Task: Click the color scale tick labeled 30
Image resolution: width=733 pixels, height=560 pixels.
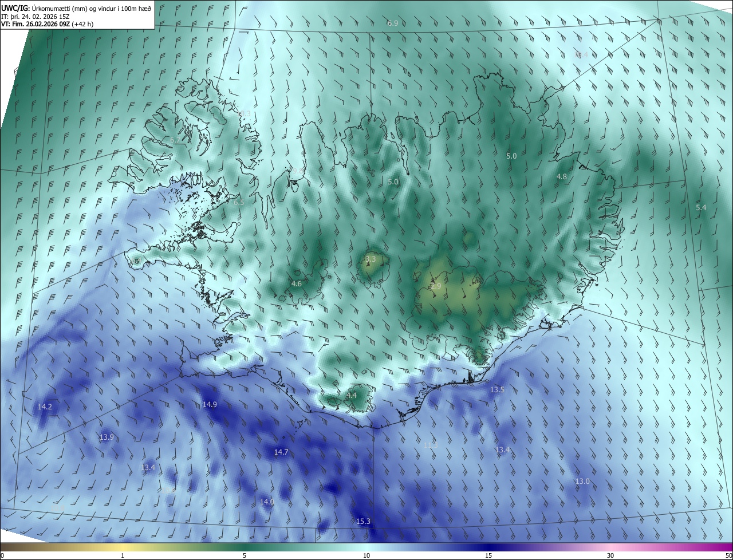Action: pyautogui.click(x=610, y=555)
